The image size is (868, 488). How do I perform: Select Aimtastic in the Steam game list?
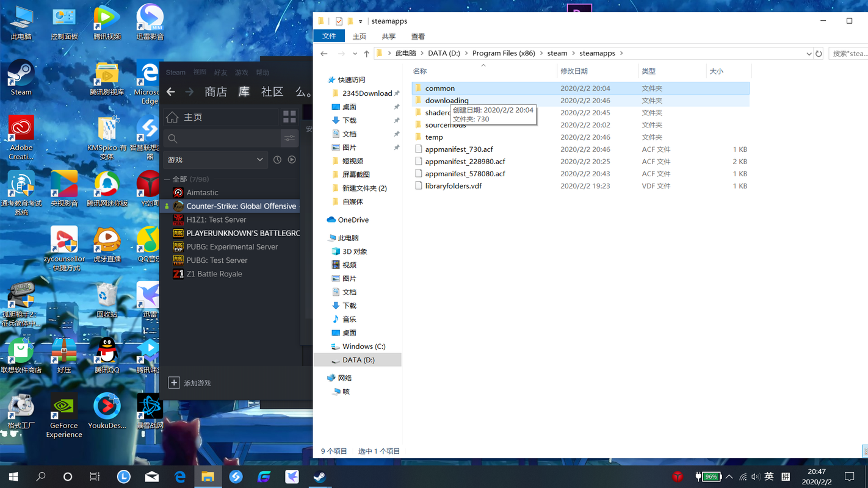202,193
